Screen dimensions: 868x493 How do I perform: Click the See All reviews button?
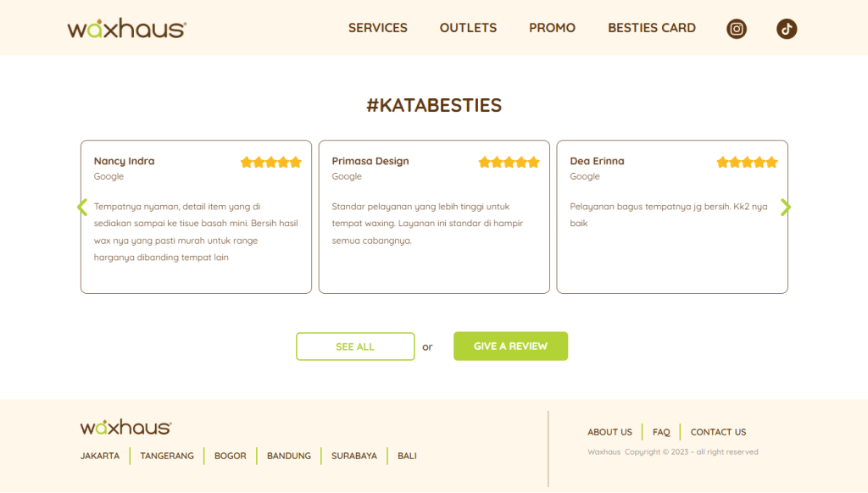coord(355,346)
